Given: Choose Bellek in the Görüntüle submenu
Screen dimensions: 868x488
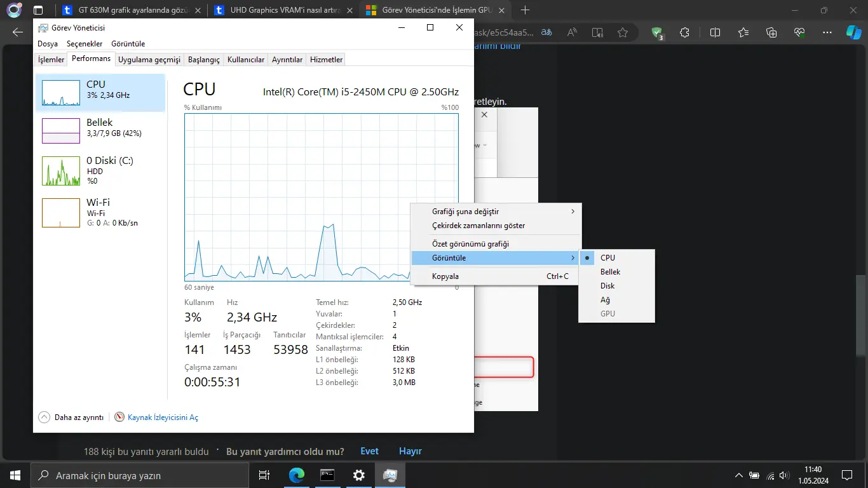Looking at the screenshot, I should pyautogui.click(x=616, y=272).
